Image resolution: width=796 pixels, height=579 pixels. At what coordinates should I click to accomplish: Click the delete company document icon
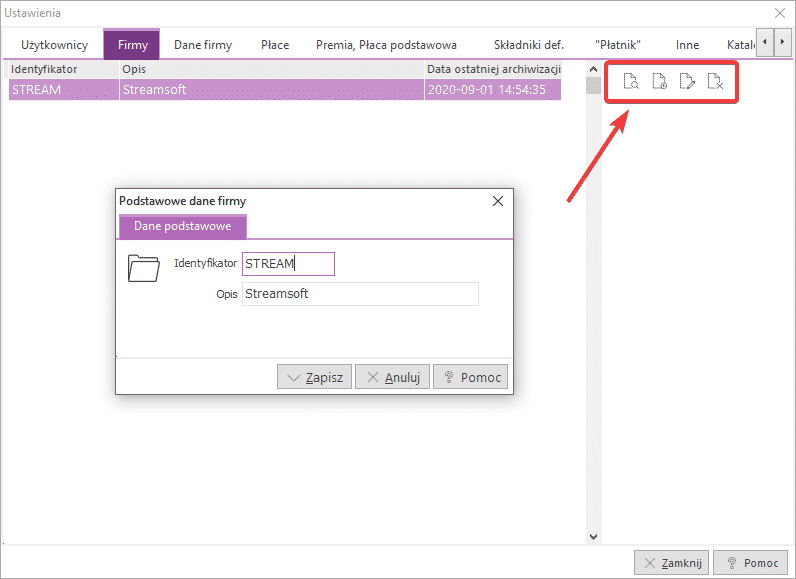click(715, 81)
